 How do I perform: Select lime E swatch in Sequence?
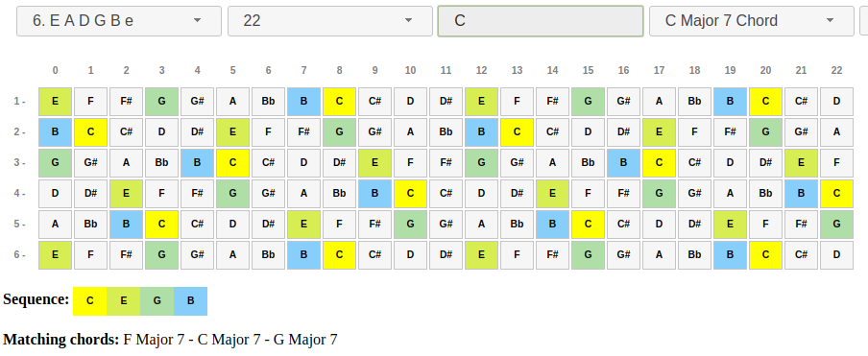[124, 301]
